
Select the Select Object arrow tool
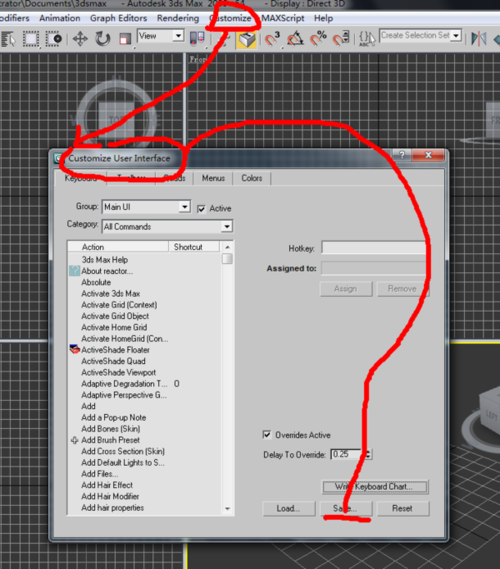(x=8, y=39)
